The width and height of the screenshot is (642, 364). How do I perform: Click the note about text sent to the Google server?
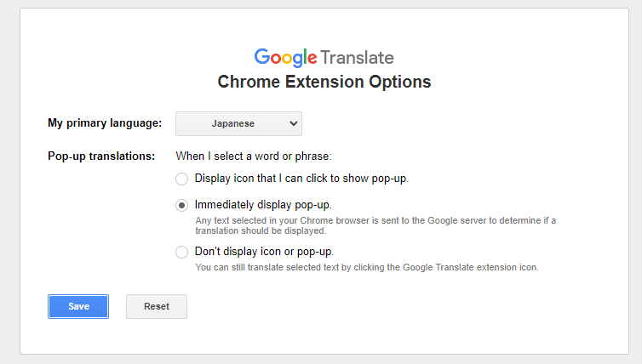click(x=375, y=225)
